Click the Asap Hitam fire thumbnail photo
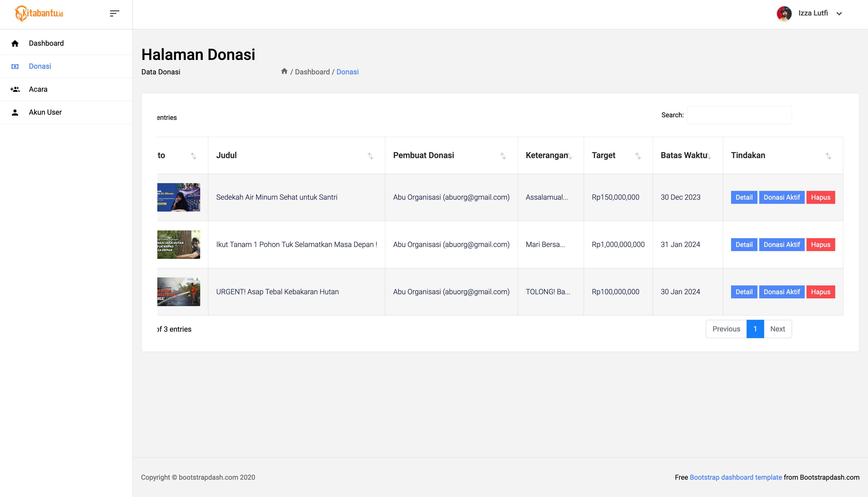The image size is (868, 497). [x=179, y=292]
